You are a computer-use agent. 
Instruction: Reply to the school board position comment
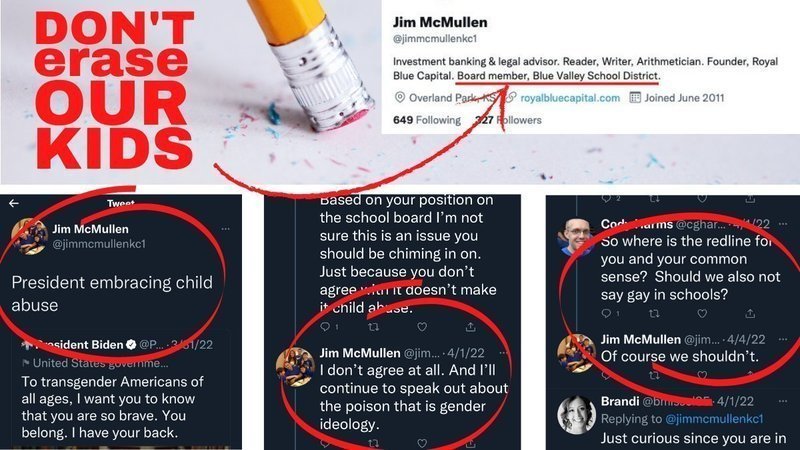click(x=326, y=327)
